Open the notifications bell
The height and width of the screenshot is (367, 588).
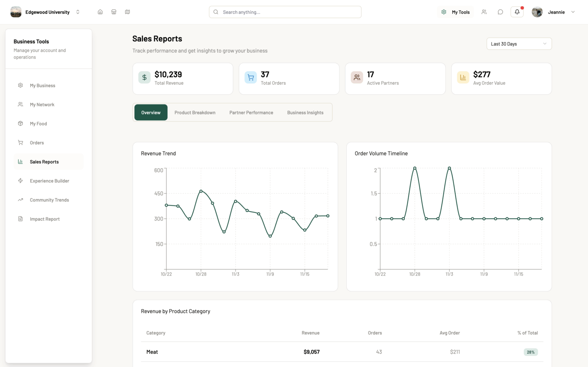[x=517, y=12]
